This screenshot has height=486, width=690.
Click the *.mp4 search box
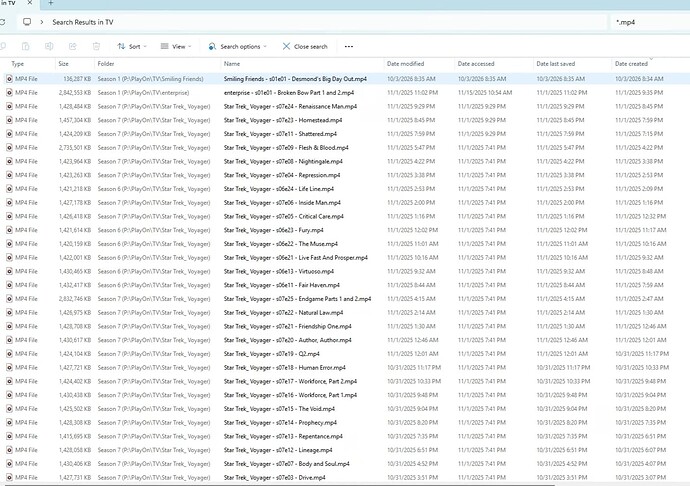tap(651, 22)
